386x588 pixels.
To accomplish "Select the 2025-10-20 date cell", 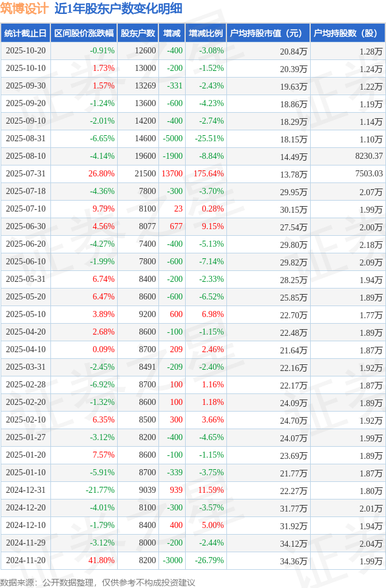I will 25,51.
